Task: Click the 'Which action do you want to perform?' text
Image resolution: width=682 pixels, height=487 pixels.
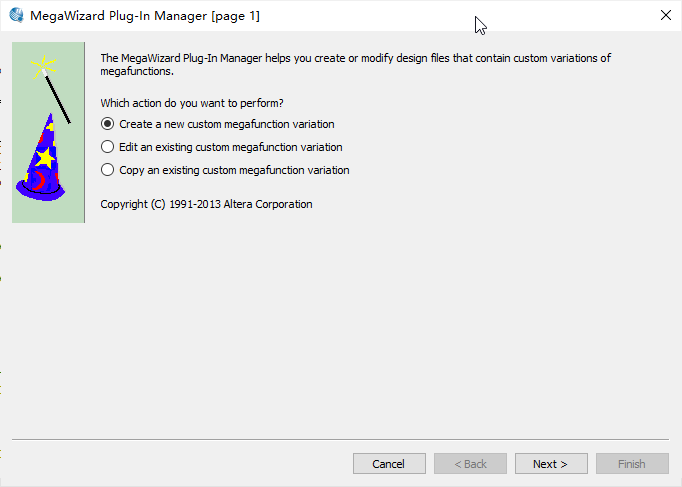Action: tap(192, 103)
